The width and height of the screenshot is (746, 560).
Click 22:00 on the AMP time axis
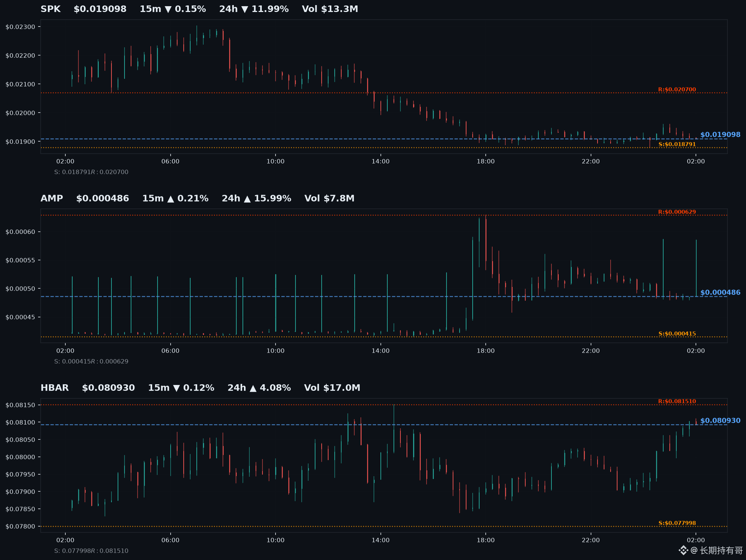[591, 351]
